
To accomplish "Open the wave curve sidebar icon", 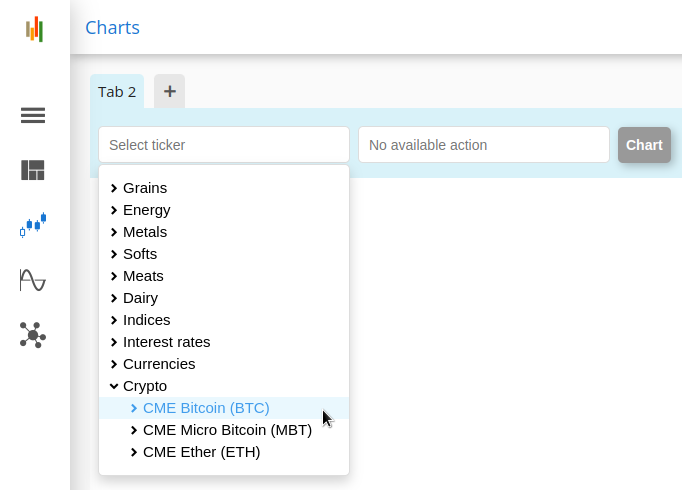I will click(33, 280).
